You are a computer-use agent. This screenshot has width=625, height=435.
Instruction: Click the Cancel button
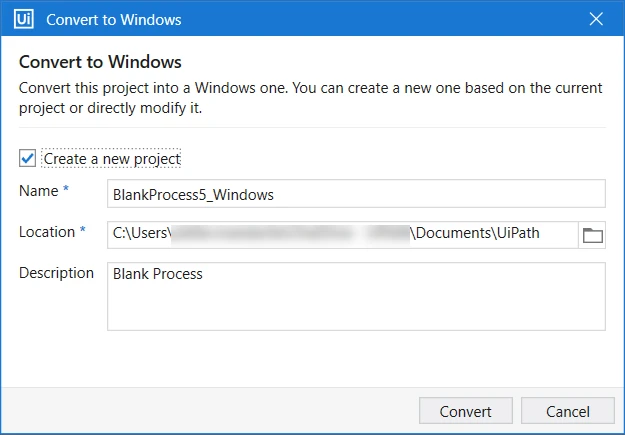[x=568, y=411]
